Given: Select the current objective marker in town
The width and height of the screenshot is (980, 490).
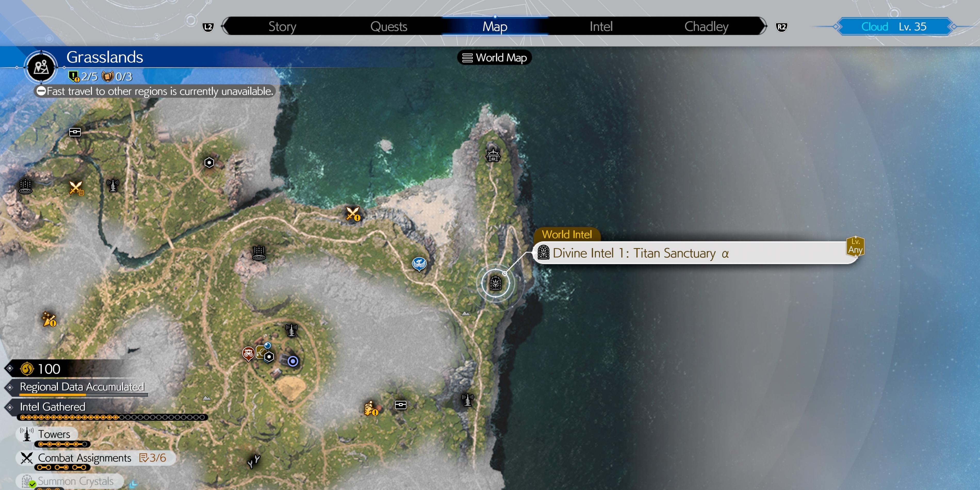Looking at the screenshot, I should click(x=292, y=361).
